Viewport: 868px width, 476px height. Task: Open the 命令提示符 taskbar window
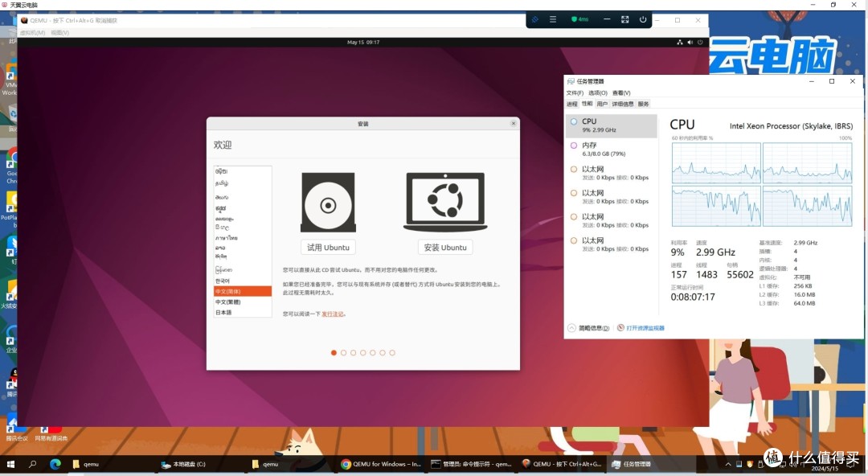pos(471,465)
